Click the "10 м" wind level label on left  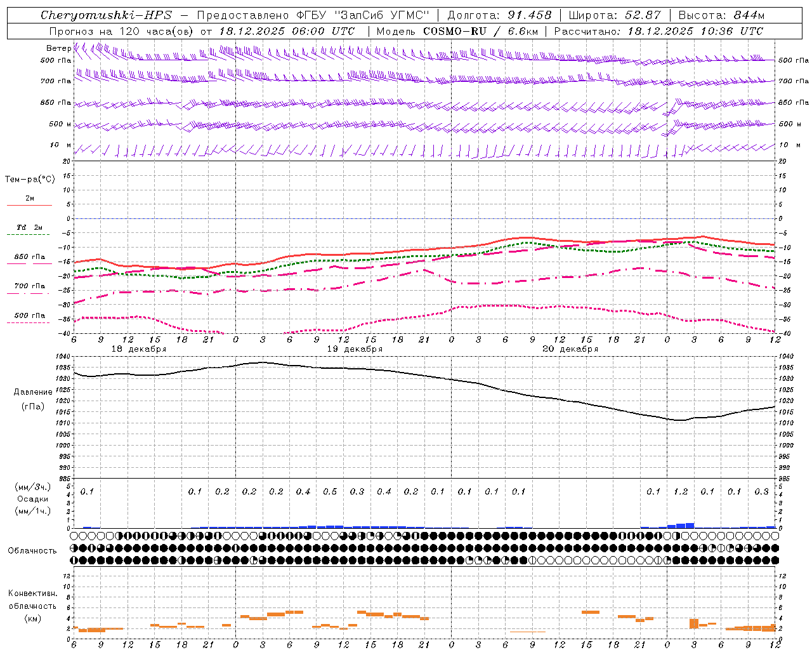tap(61, 145)
